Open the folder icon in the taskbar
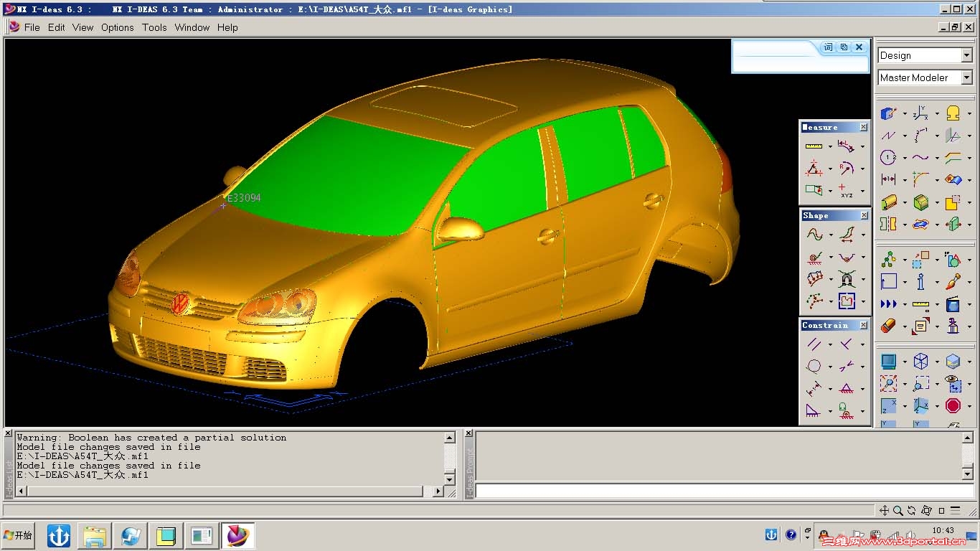 coord(95,535)
